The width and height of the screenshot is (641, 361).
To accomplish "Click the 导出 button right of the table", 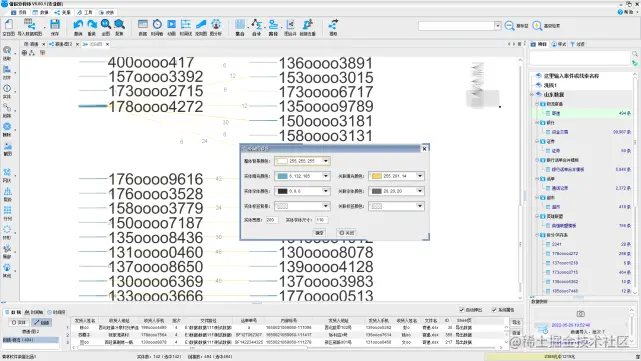I will coord(516,323).
